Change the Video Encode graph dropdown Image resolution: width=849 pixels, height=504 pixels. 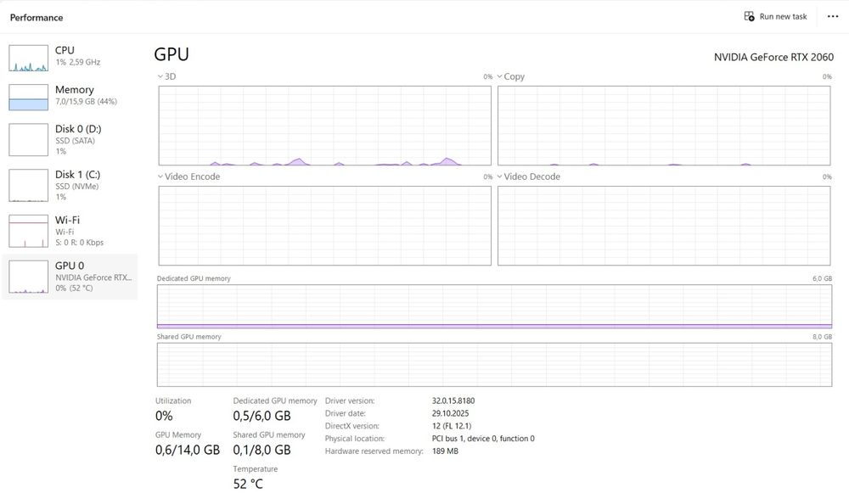point(161,176)
